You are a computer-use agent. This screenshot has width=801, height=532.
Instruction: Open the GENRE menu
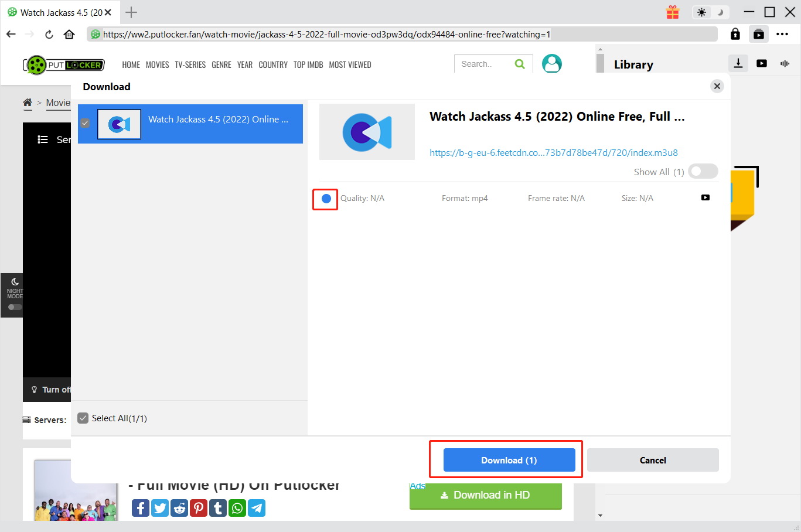point(221,65)
